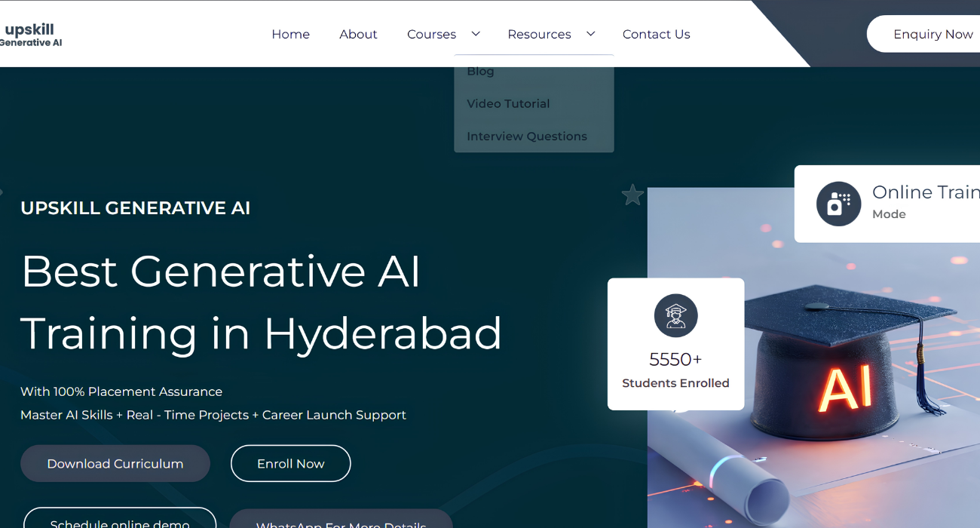980x528 pixels.
Task: Collapse the Resources dropdown chevron
Action: [x=590, y=34]
